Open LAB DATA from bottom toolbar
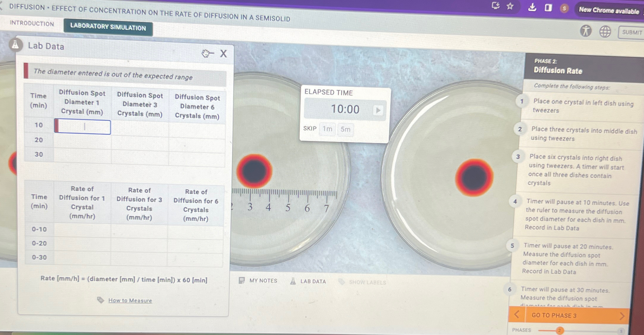This screenshot has width=644, height=335. pos(308,281)
